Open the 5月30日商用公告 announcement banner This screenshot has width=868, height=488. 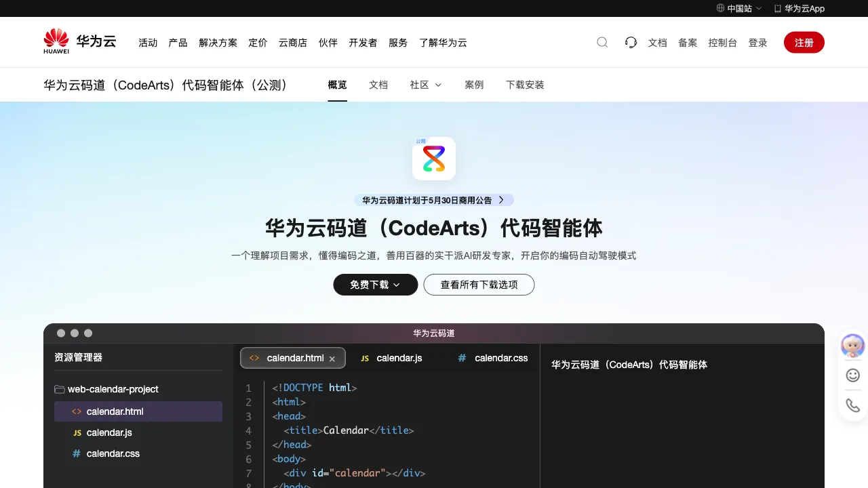click(x=434, y=200)
